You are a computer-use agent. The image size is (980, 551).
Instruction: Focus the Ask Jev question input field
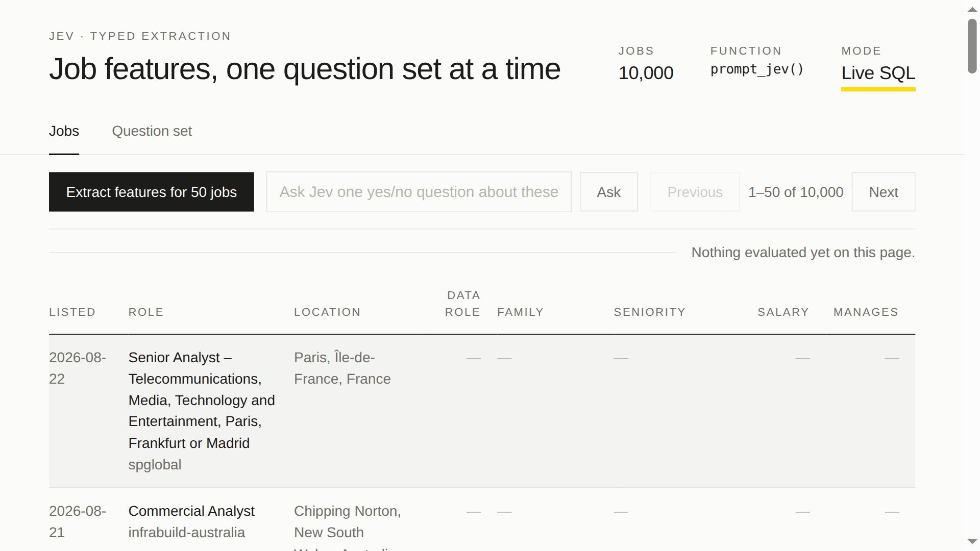[419, 192]
